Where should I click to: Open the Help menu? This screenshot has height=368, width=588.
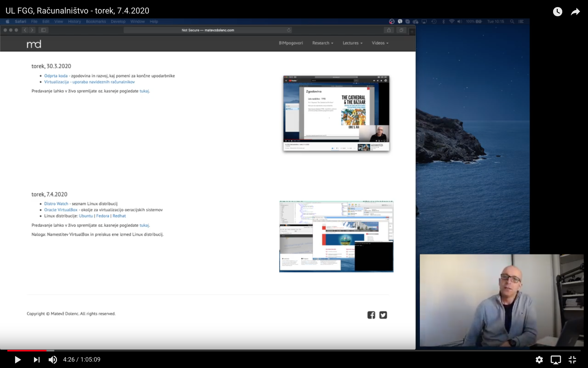[x=154, y=21]
